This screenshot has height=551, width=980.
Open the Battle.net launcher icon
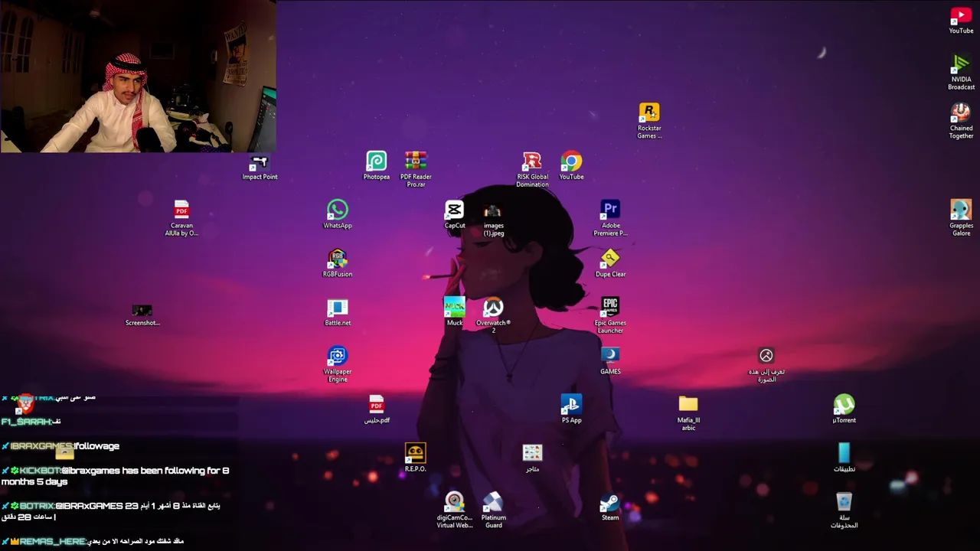338,312
